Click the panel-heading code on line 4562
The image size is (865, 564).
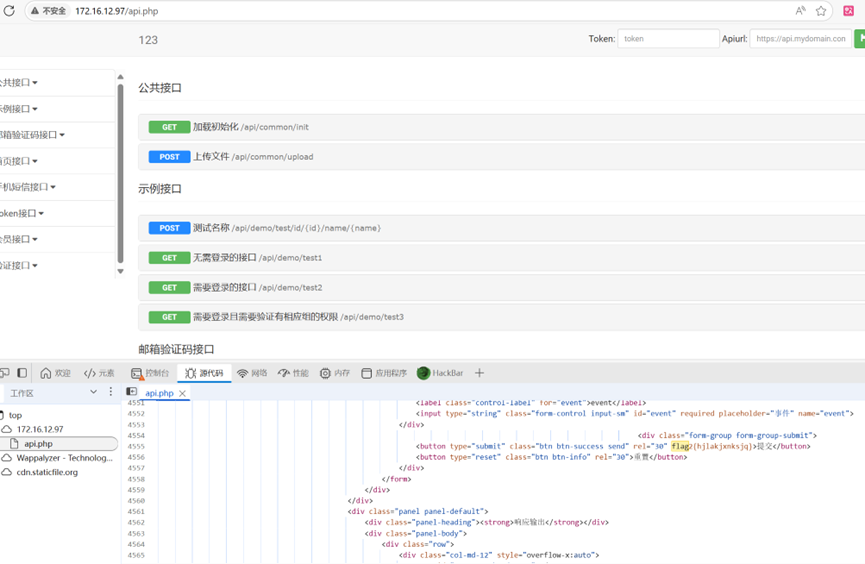click(487, 522)
